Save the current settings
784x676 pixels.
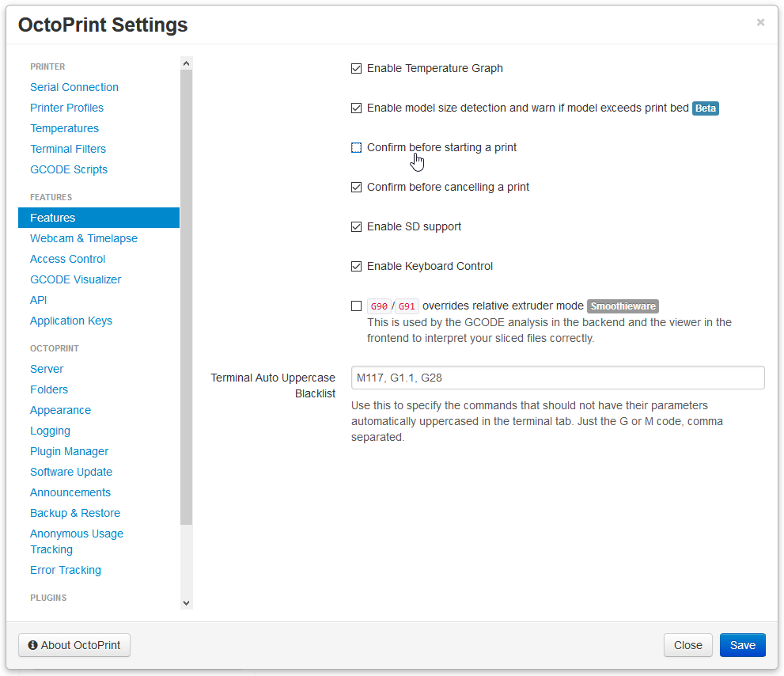tap(742, 645)
